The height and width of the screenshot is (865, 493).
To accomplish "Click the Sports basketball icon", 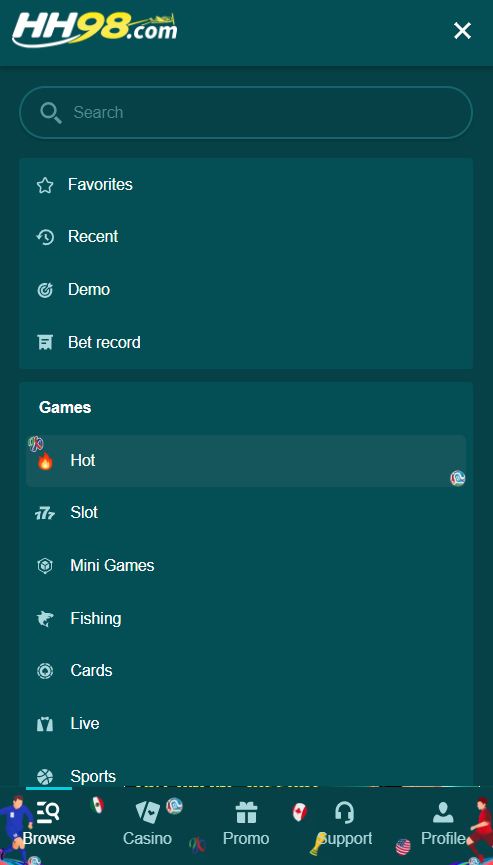I will [45, 777].
